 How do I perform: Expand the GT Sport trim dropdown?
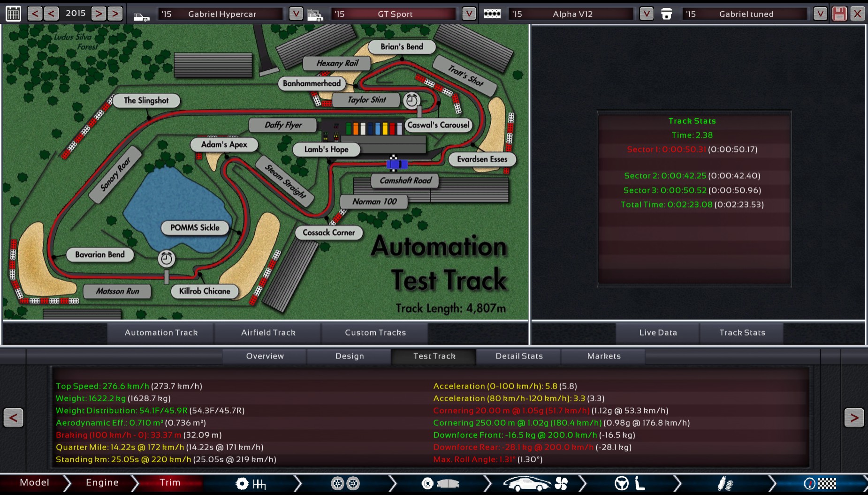tap(469, 14)
